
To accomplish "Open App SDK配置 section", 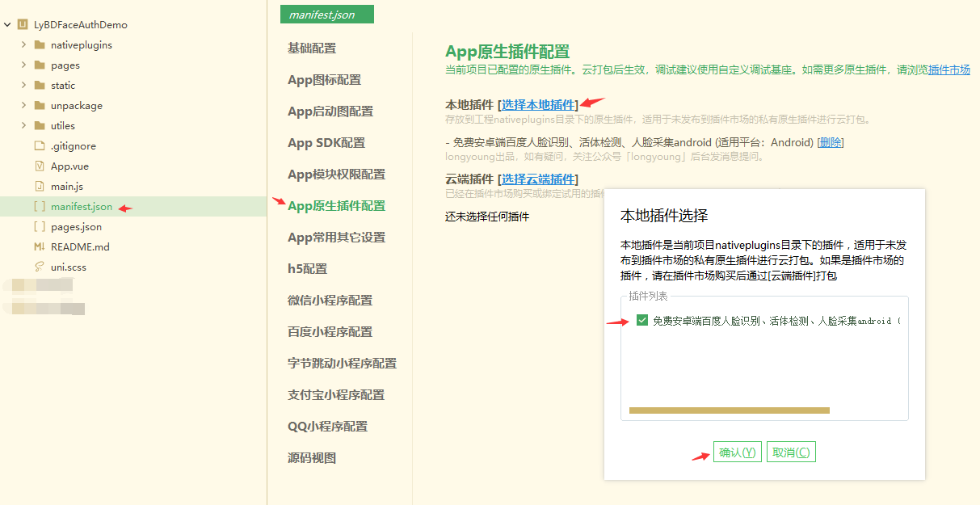I will (x=326, y=143).
